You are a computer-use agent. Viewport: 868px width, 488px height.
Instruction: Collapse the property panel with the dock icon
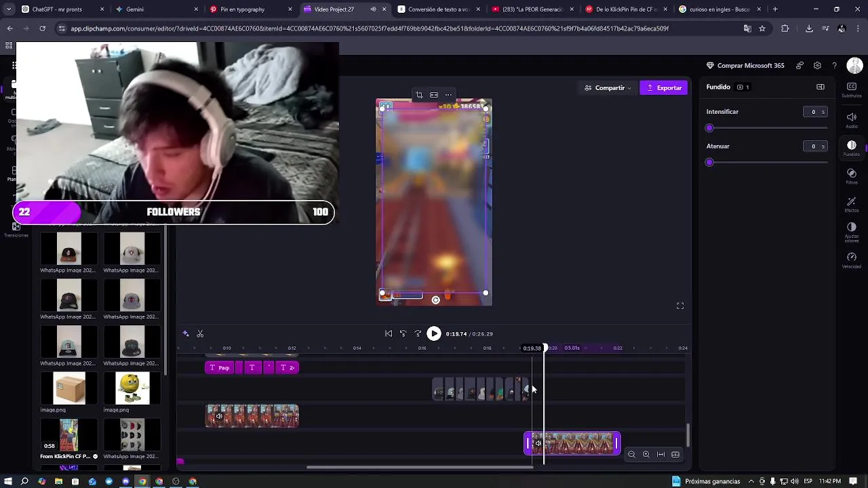(x=821, y=87)
